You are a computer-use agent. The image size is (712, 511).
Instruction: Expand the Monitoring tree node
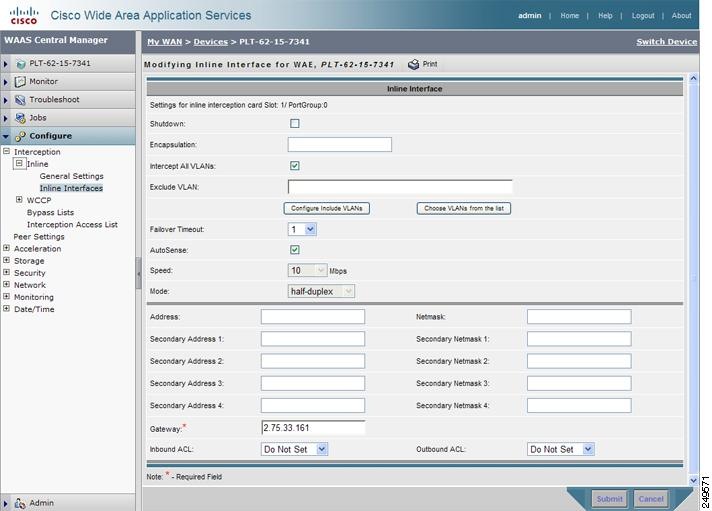point(6,296)
